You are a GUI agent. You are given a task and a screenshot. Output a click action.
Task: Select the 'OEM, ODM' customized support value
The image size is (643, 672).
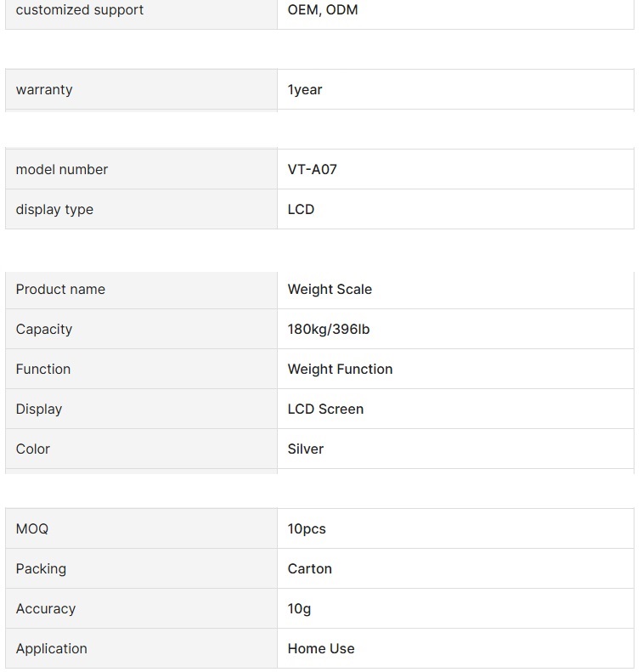(x=323, y=9)
